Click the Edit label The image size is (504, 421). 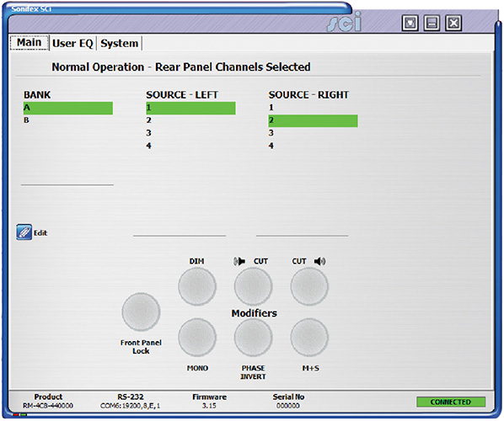(40, 233)
